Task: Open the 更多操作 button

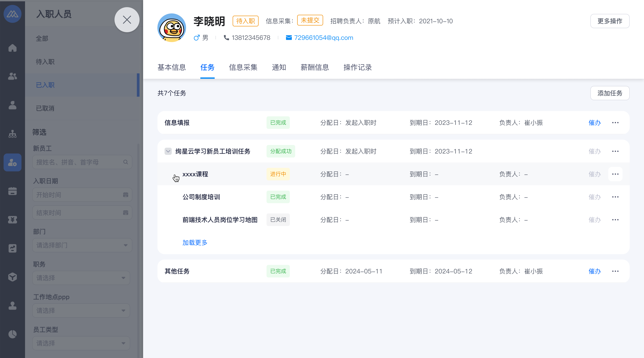Action: coord(610,21)
